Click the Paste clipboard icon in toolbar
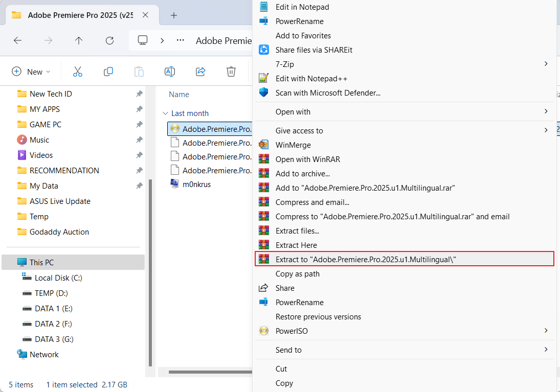Viewport: 560px width, 392px height. (x=139, y=72)
